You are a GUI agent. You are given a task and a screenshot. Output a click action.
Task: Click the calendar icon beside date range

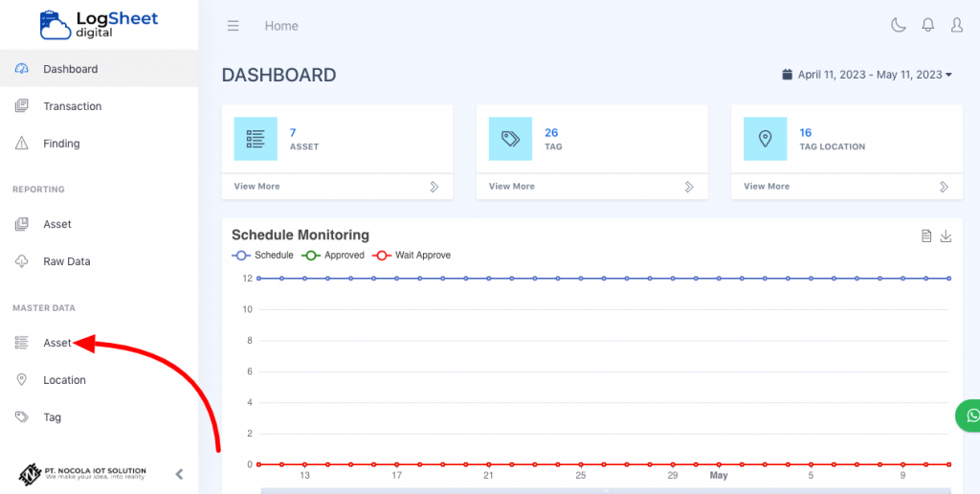pyautogui.click(x=788, y=75)
